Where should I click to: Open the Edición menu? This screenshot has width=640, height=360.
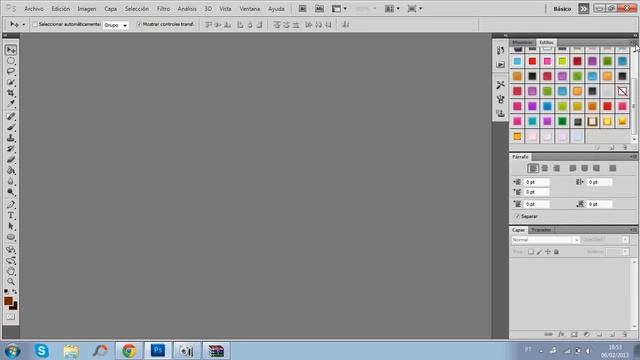tap(60, 9)
